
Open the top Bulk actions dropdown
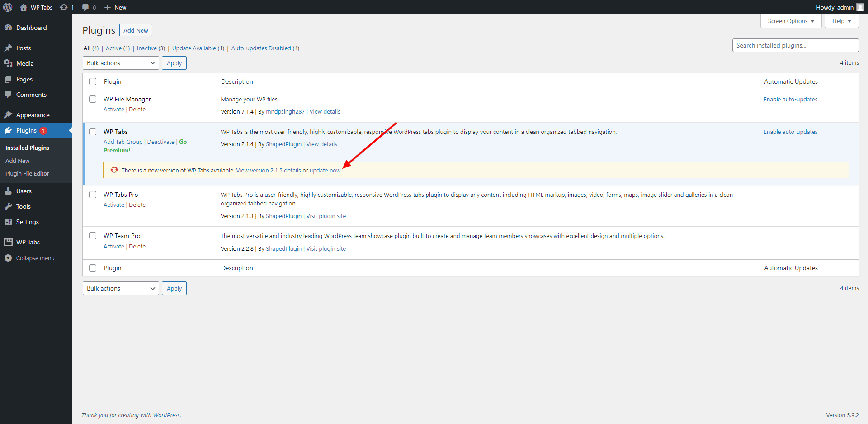pyautogui.click(x=121, y=63)
